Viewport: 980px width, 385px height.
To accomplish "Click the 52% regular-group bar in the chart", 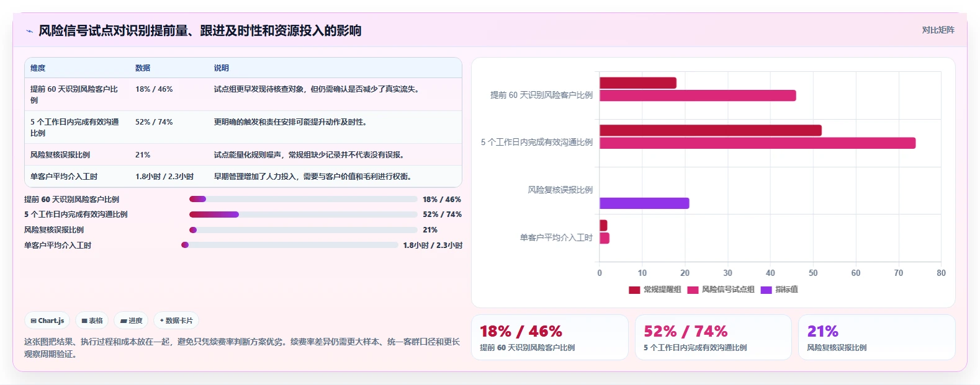I will tap(711, 130).
